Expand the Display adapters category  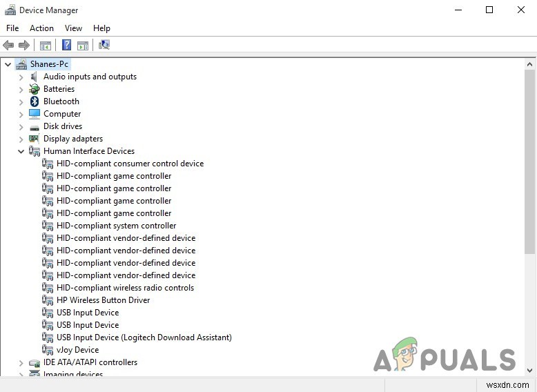click(x=21, y=139)
